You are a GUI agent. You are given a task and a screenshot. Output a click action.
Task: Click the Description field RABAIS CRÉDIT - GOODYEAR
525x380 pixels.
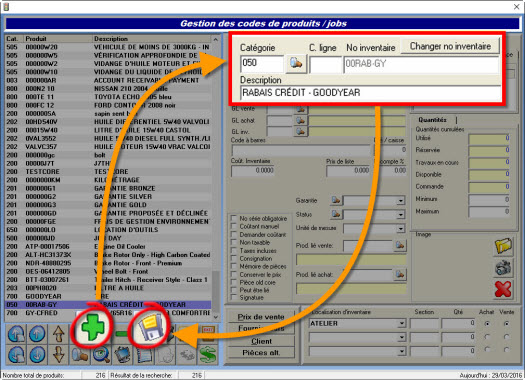pyautogui.click(x=370, y=93)
